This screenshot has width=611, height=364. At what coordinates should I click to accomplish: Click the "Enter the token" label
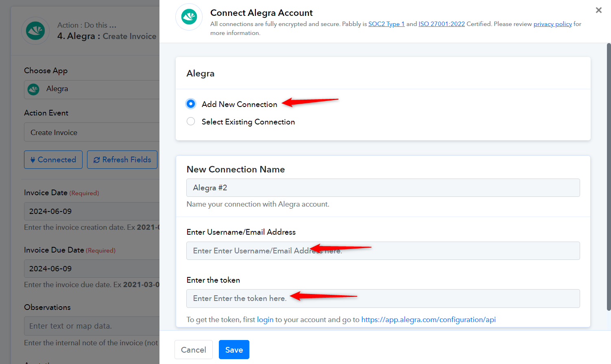pyautogui.click(x=213, y=280)
